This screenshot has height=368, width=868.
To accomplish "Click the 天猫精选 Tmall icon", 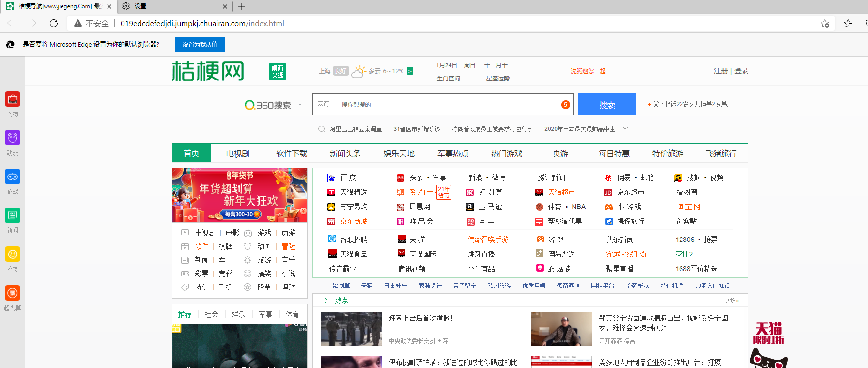I will point(331,192).
